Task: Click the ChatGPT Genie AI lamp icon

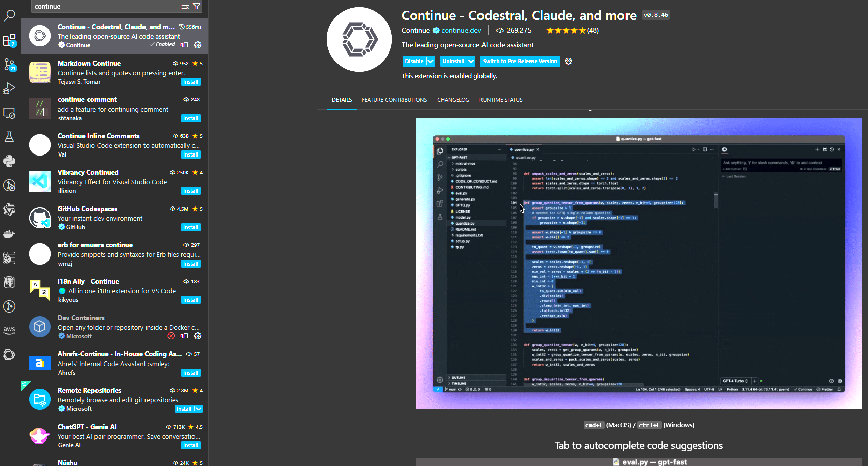Action: tap(40, 436)
